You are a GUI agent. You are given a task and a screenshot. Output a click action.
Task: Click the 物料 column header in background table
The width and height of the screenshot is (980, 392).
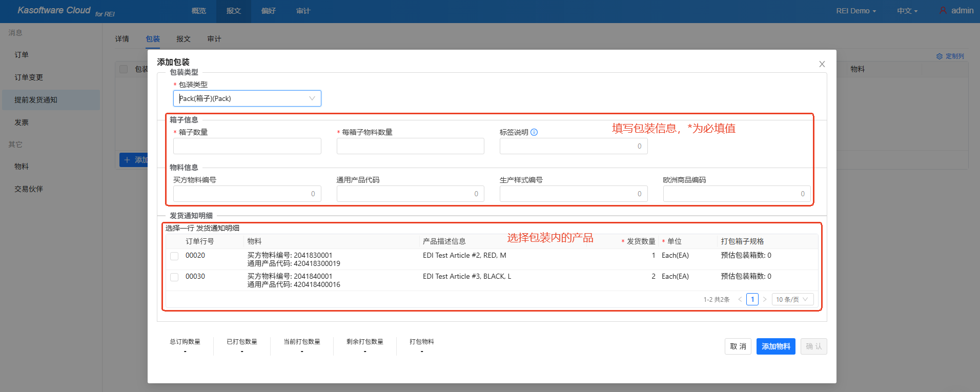tap(857, 69)
